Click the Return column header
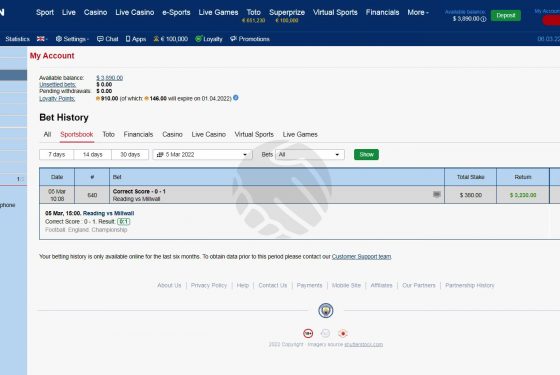 pyautogui.click(x=523, y=177)
